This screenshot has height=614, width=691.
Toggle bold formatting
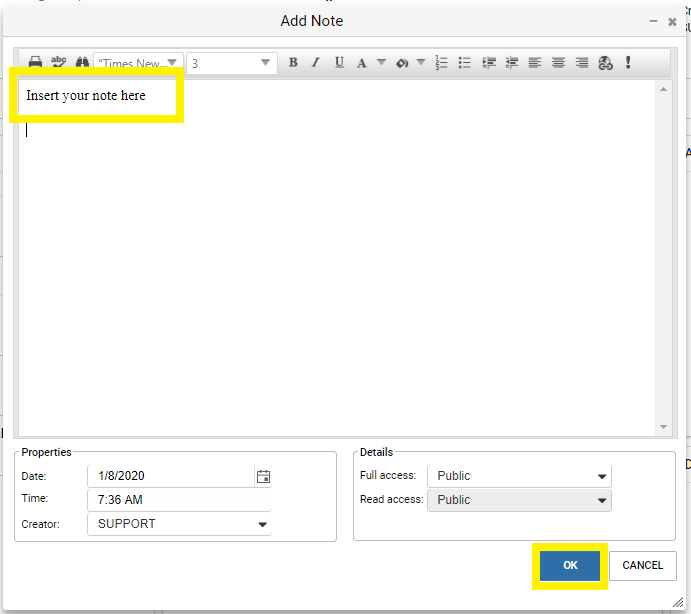293,63
